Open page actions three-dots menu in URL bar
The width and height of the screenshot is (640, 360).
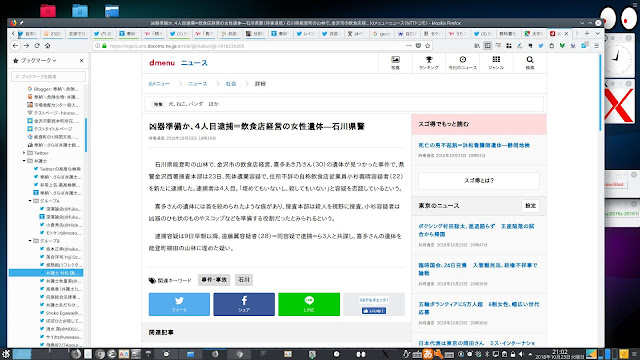tap(409, 46)
